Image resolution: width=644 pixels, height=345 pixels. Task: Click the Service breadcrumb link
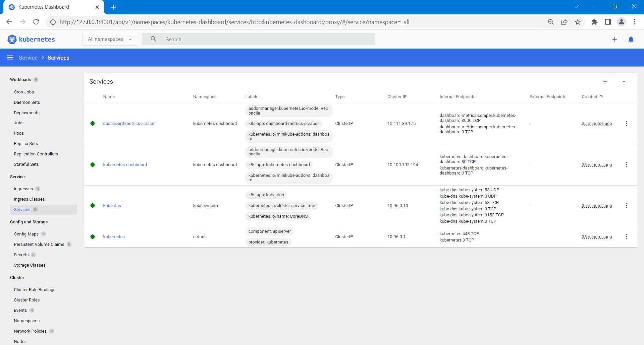click(x=28, y=58)
